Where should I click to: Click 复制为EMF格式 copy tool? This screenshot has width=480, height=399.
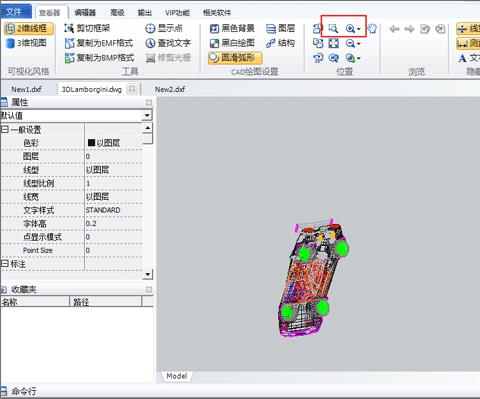tap(99, 43)
